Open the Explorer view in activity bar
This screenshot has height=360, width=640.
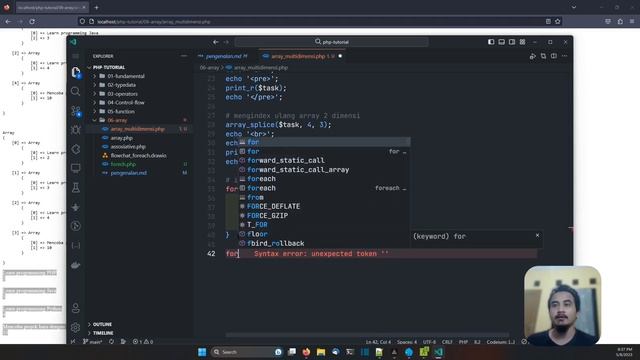tap(76, 73)
